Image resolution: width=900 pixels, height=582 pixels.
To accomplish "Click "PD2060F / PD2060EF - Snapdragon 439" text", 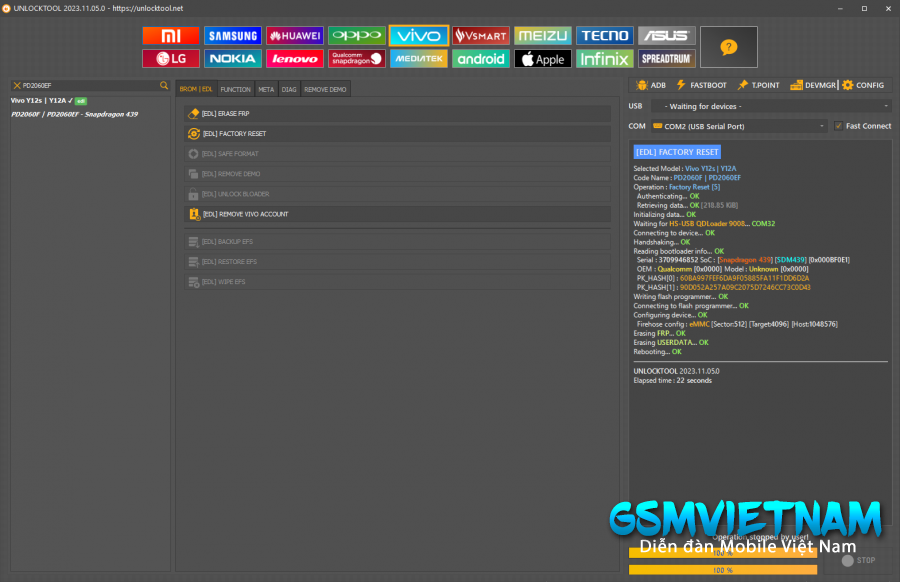I will [75, 114].
